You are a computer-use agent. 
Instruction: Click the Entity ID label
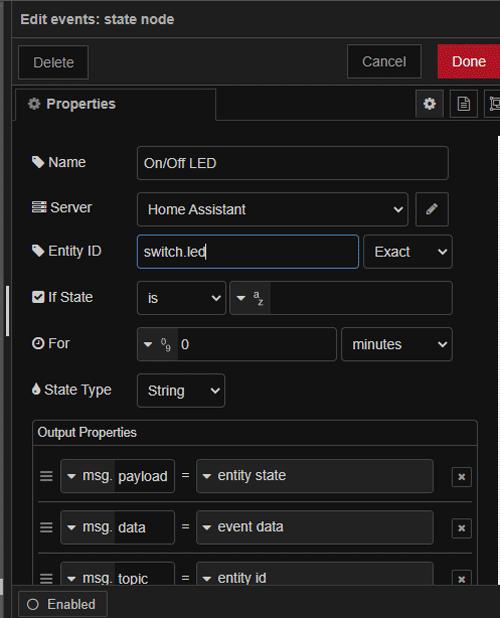point(75,251)
